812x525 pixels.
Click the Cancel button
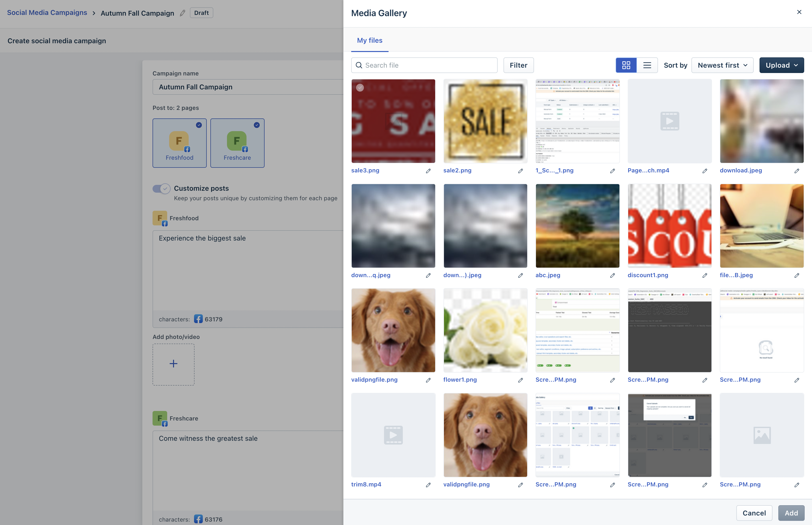coord(754,513)
